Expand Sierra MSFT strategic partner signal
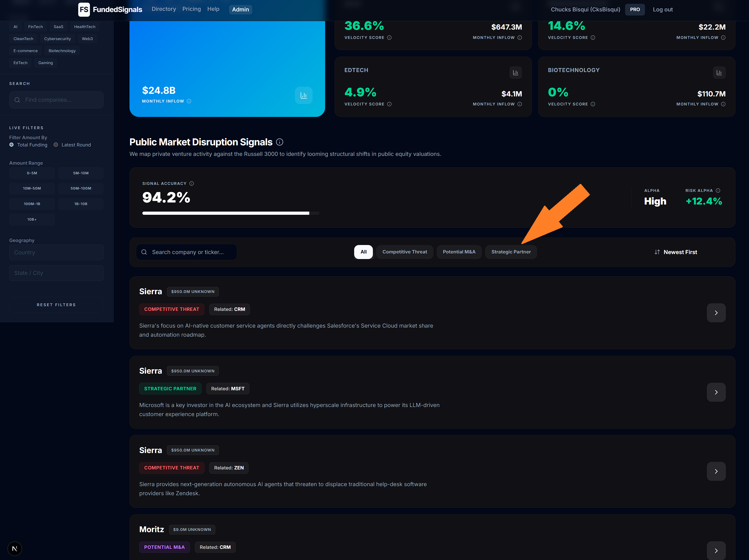This screenshot has height=560, width=749. tap(716, 392)
